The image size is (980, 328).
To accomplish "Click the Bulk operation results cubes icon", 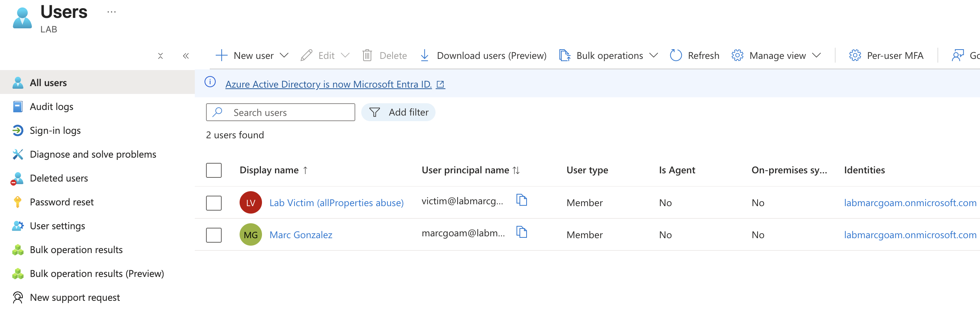I will click(x=18, y=250).
